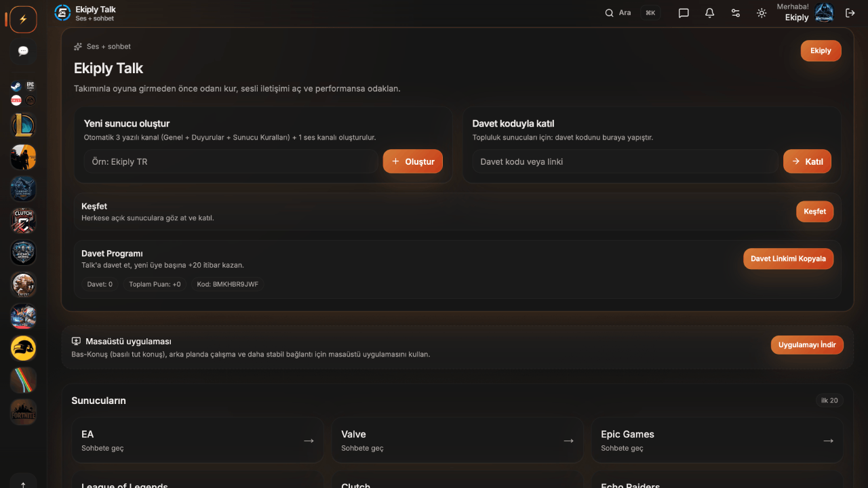Open the Steam and Epic server folder
Screen dimensions: 868x488
[23, 94]
